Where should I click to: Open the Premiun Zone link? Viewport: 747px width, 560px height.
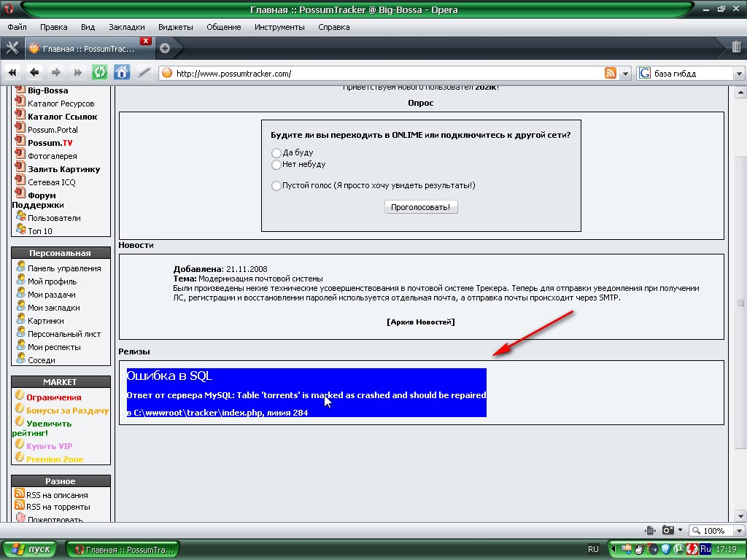(x=55, y=459)
